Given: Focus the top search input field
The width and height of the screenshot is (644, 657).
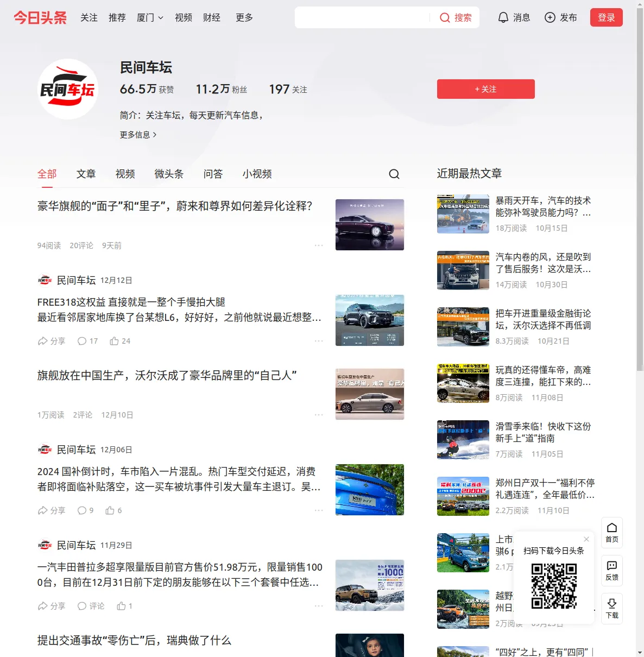Looking at the screenshot, I should pyautogui.click(x=363, y=17).
